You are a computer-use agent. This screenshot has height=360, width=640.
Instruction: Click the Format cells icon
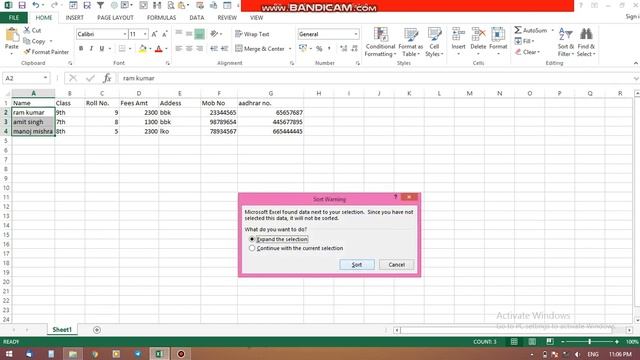(498, 35)
